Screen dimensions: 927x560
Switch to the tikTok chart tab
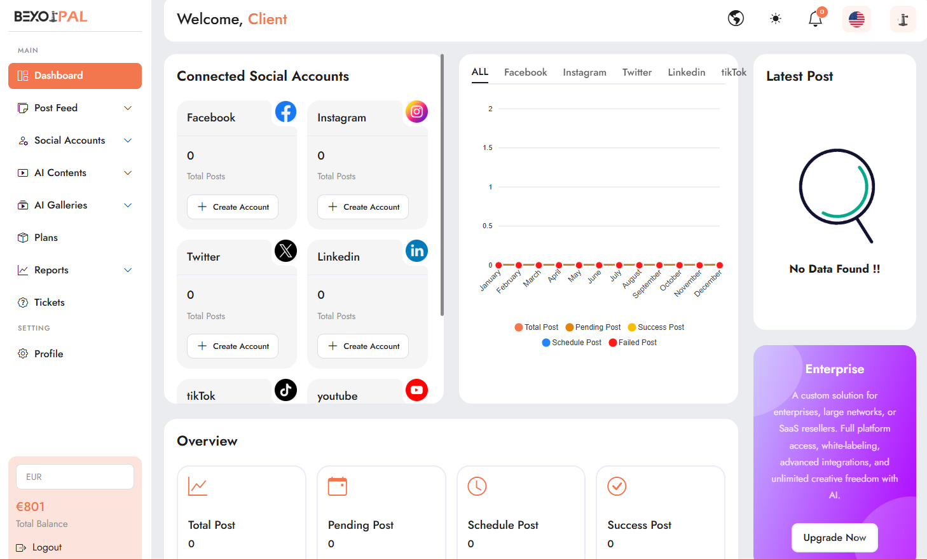tap(734, 72)
